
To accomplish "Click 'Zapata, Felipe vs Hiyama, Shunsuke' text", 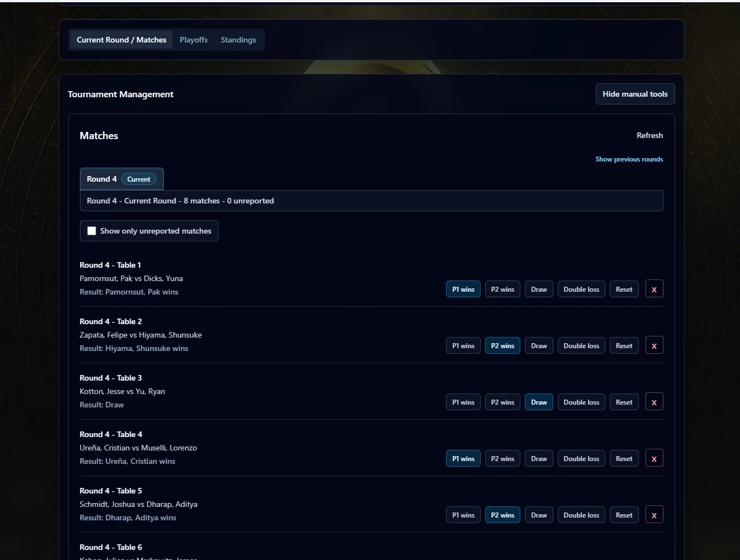I will (141, 335).
